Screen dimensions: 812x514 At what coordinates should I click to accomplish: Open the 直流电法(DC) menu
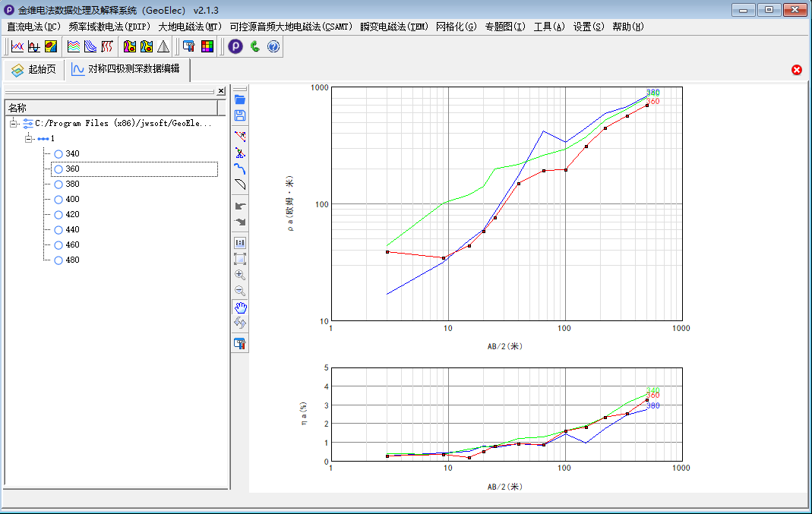33,27
